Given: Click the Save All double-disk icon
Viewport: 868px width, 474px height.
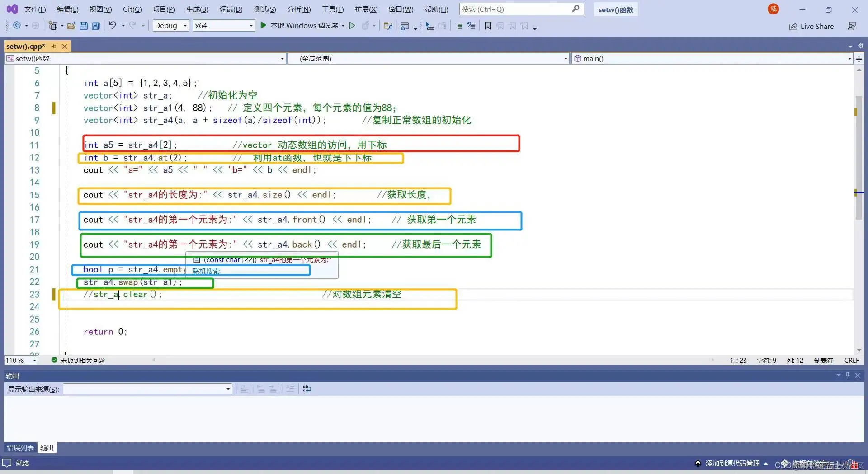Looking at the screenshot, I should point(95,26).
